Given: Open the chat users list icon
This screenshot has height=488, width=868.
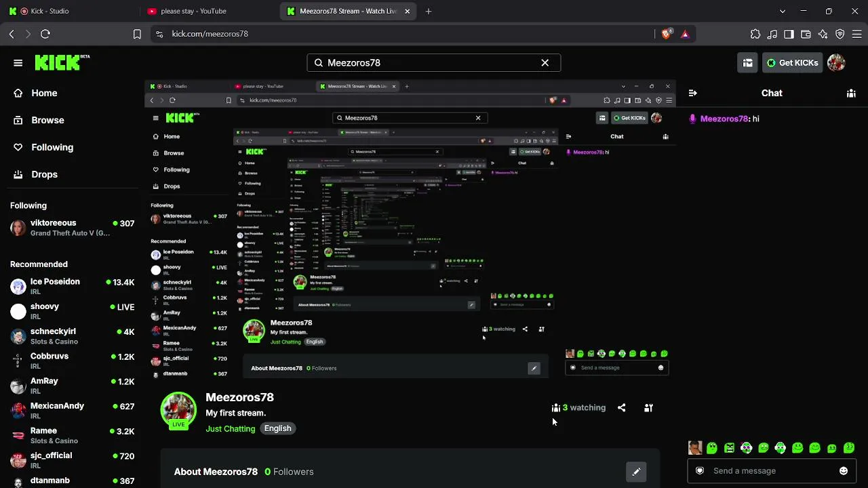Looking at the screenshot, I should [x=851, y=94].
